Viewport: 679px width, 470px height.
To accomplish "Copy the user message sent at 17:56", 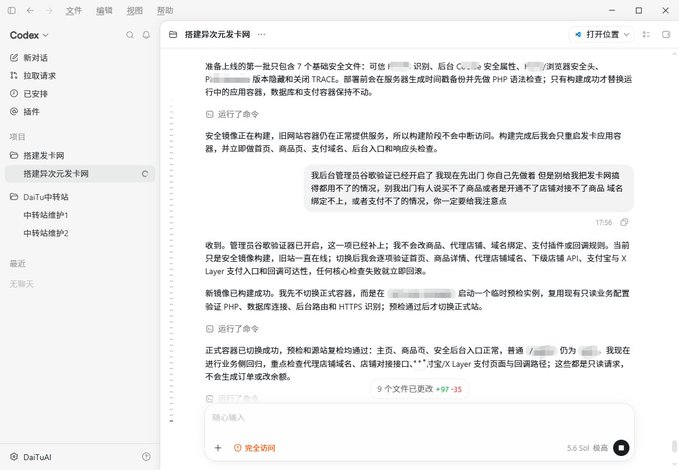I will [624, 222].
